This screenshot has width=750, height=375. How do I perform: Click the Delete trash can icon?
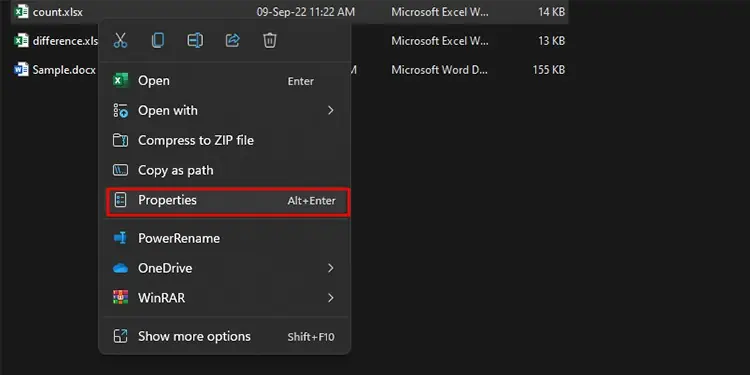click(270, 40)
